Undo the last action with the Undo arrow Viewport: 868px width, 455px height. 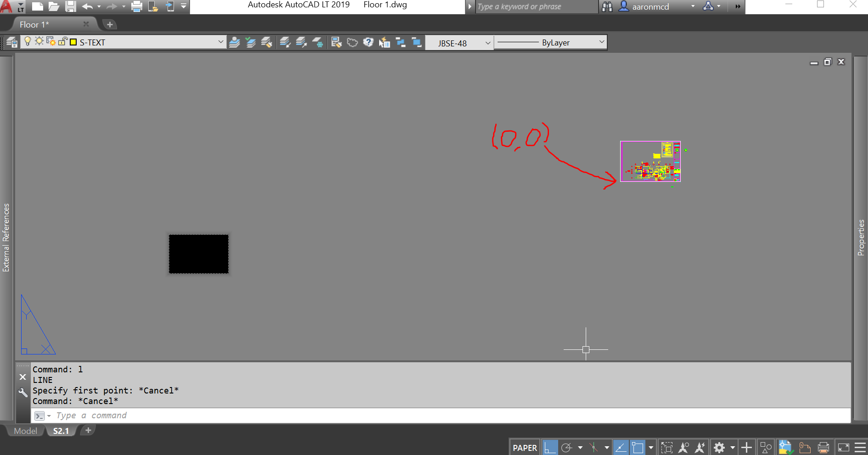pos(87,6)
